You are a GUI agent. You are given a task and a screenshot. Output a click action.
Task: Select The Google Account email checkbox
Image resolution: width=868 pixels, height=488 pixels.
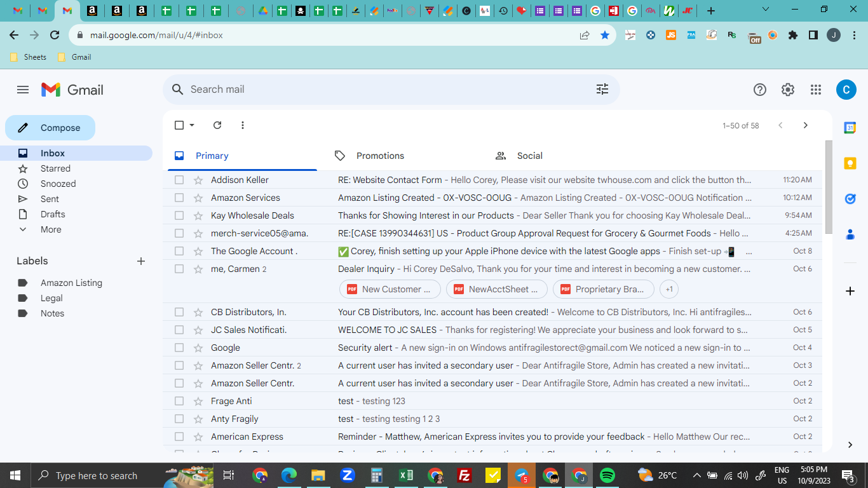point(179,251)
